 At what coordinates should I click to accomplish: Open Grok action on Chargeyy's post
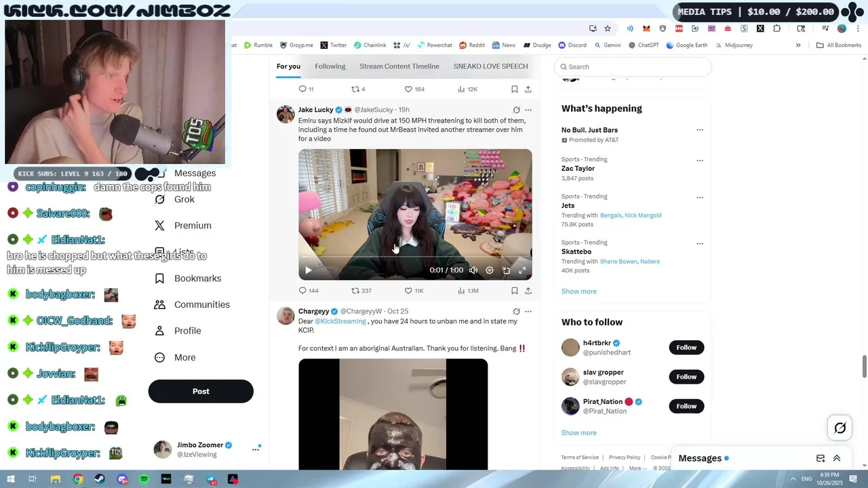pos(516,312)
